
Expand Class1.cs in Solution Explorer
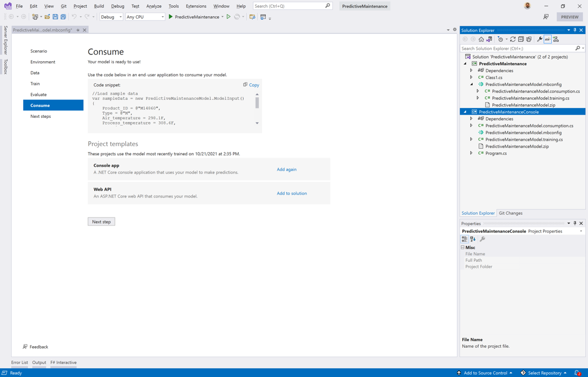coord(471,77)
